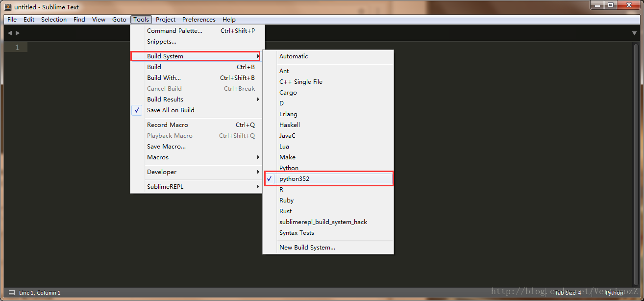The height and width of the screenshot is (301, 644).
Task: Open Python syntax selector in status bar
Action: coord(614,293)
